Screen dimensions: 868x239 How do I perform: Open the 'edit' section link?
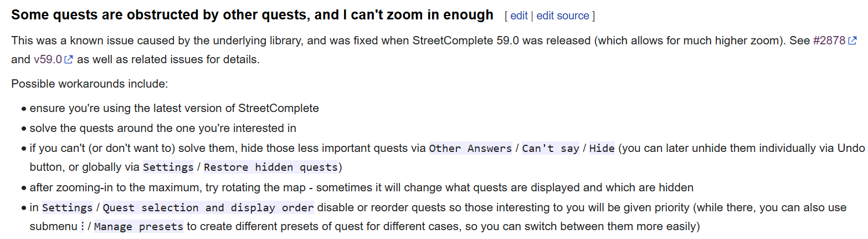click(518, 16)
